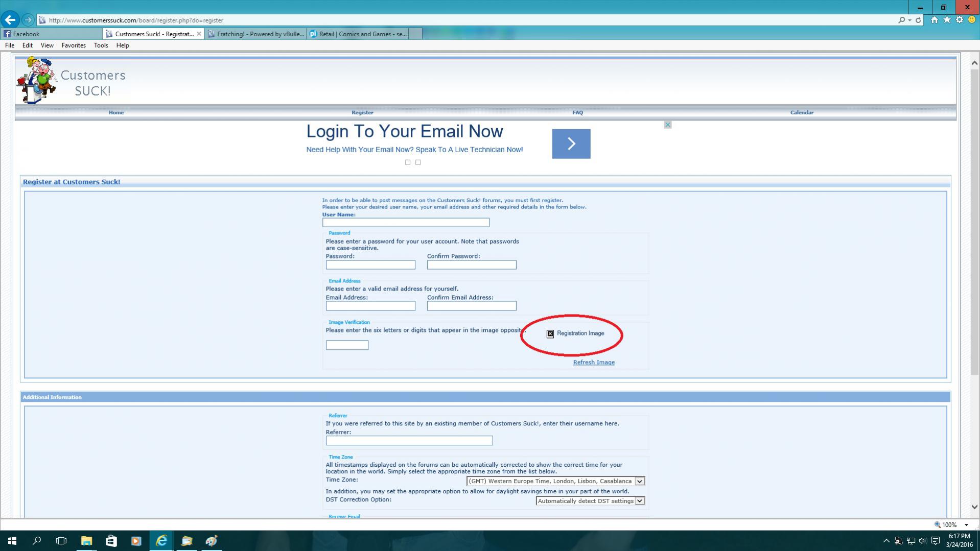This screenshot has height=551, width=980.
Task: Go to the FAQ navigation link
Action: click(577, 112)
